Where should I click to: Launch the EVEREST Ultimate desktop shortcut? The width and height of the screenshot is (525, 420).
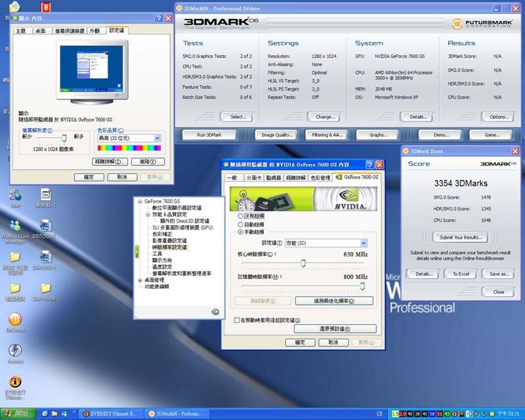[x=15, y=388]
